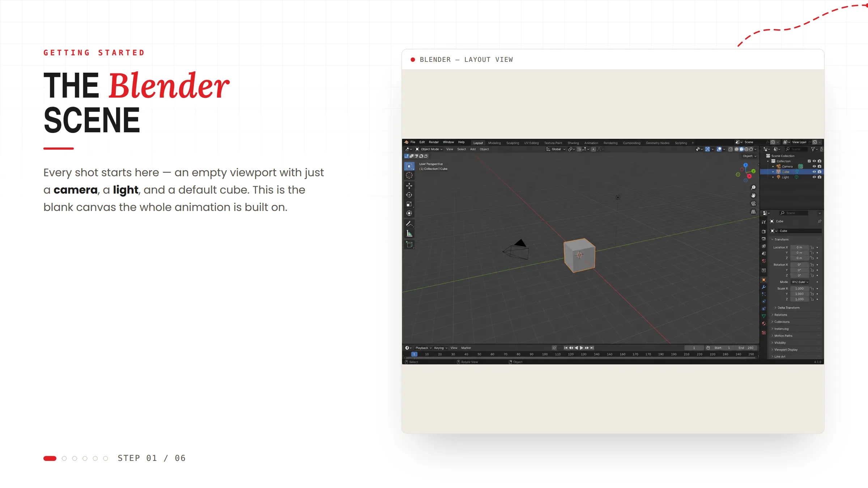Activate the Rotate tool
Viewport: 868px width, 488px height.
coord(409,195)
